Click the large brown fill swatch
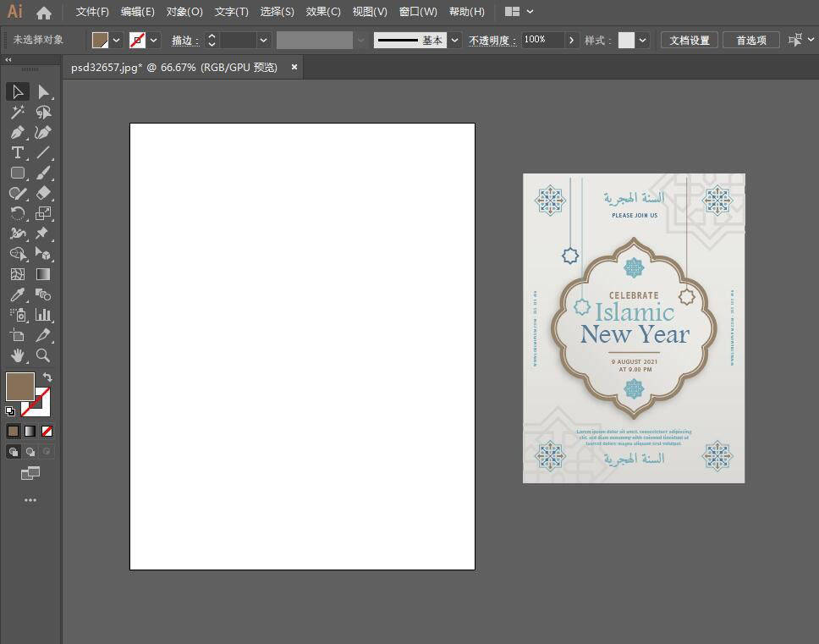The height and width of the screenshot is (644, 819). [x=19, y=386]
